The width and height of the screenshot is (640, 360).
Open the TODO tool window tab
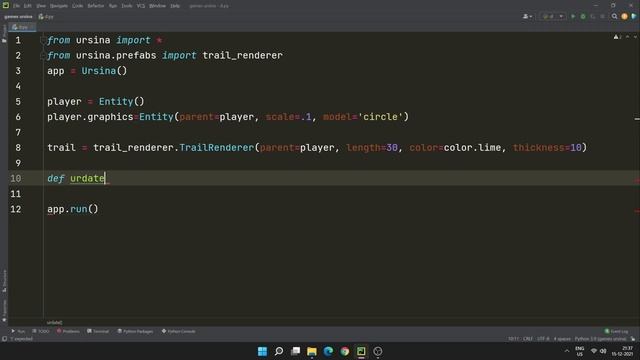(41, 331)
